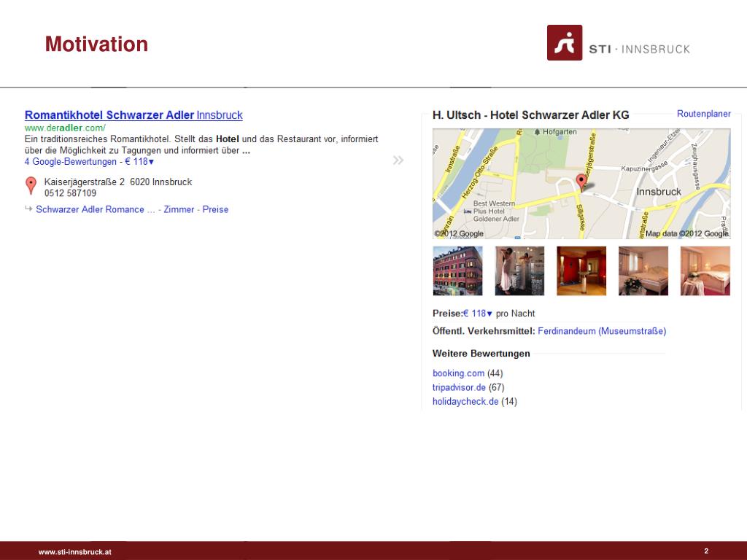Click the double chevron preview arrow

point(398,160)
